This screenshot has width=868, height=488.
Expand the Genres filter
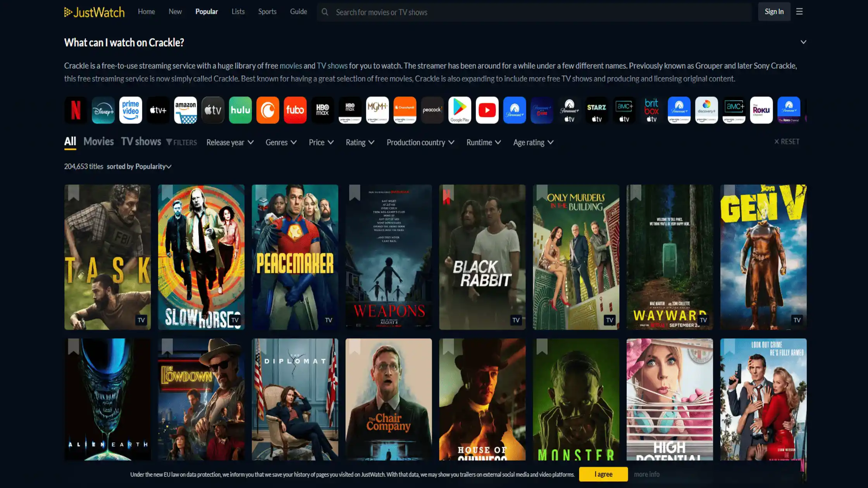click(x=281, y=142)
